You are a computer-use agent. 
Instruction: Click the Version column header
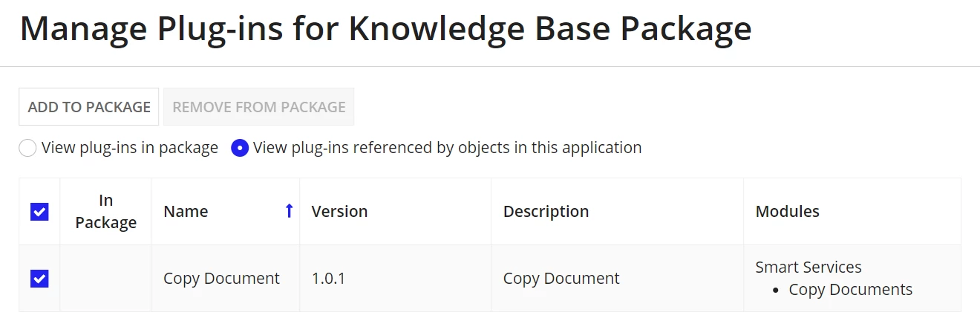(339, 211)
